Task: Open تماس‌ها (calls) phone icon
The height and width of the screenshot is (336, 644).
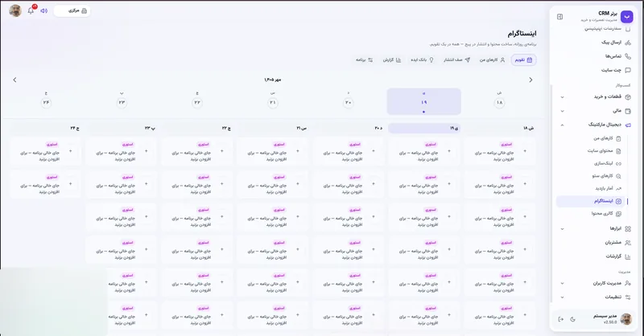Action: click(628, 56)
